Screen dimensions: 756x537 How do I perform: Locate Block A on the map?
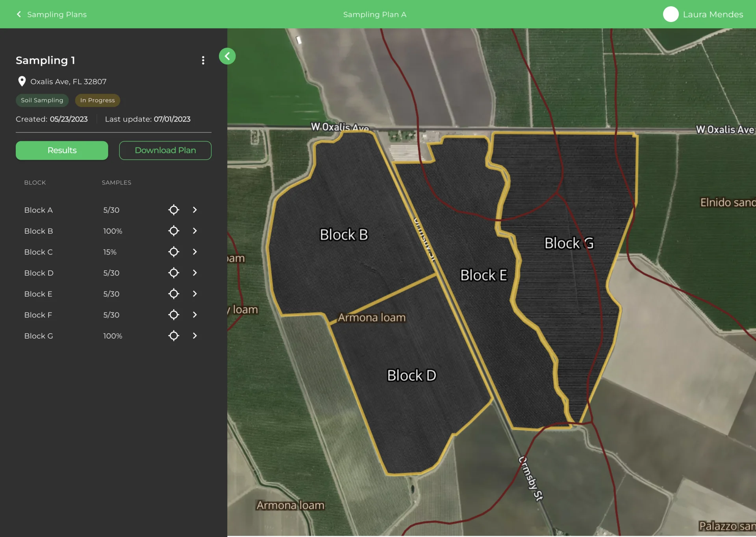(174, 210)
